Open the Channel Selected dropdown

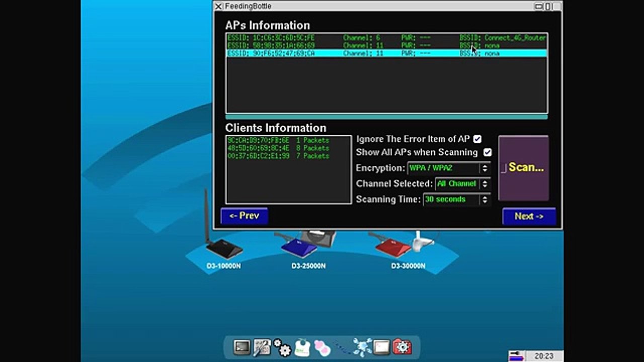point(463,184)
